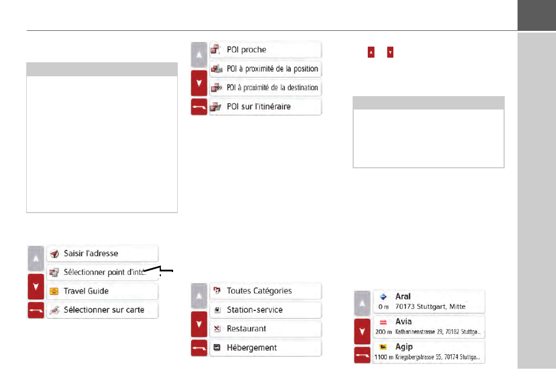Screen dimensions: 556x392
Task: Select the Restaurant category icon
Action: pyautogui.click(x=217, y=329)
